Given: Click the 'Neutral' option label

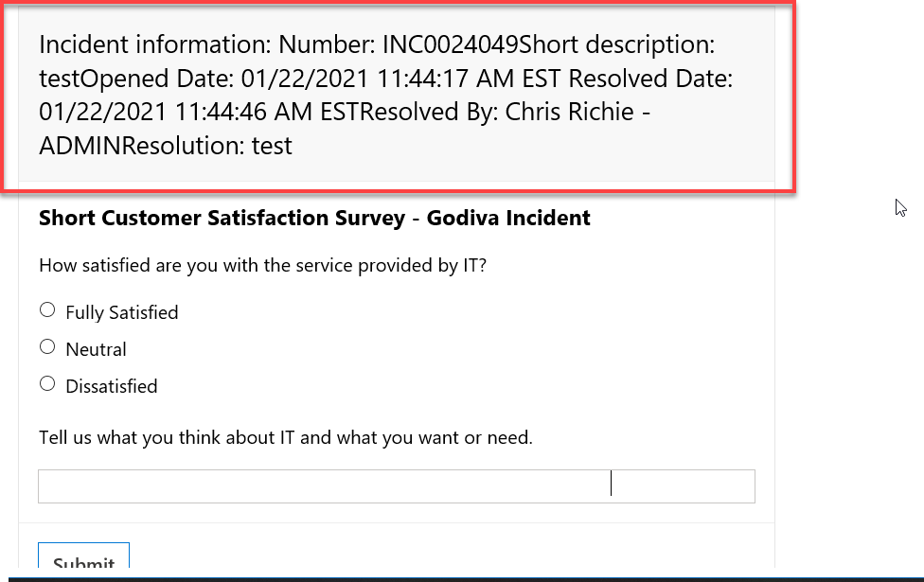Looking at the screenshot, I should point(96,349).
